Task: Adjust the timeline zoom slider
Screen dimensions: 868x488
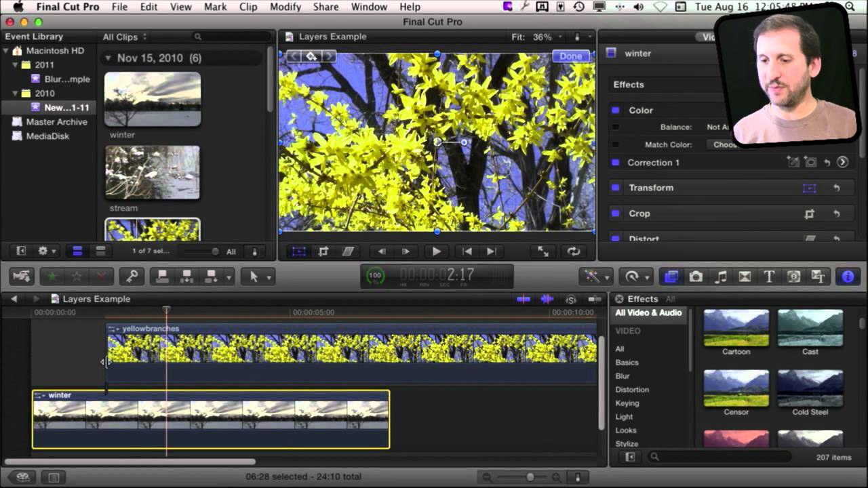Action: [x=530, y=477]
